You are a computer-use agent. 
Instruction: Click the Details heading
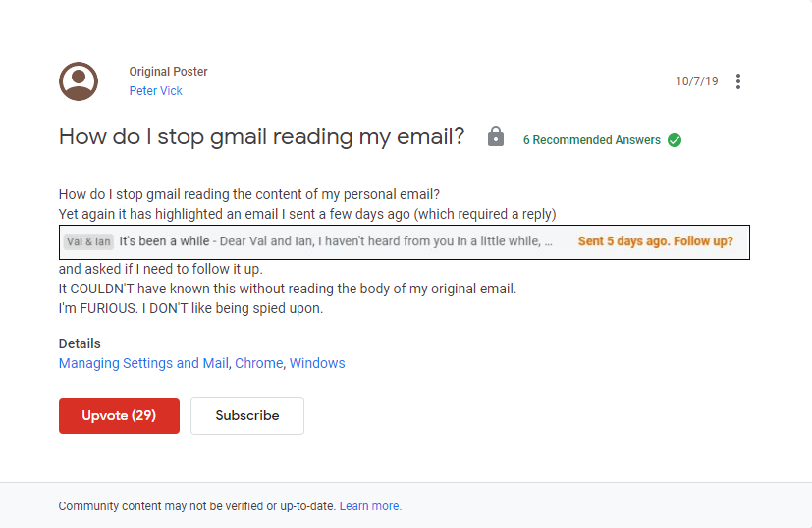pyautogui.click(x=80, y=343)
